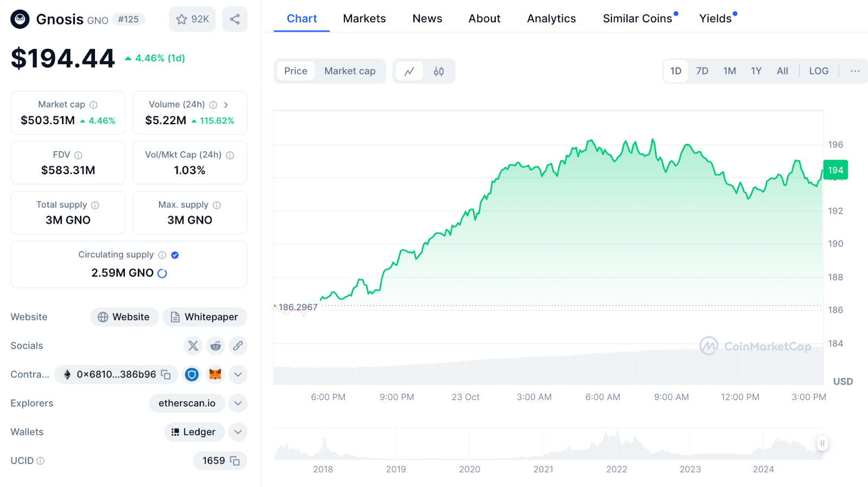Expand Wallets dropdown chevron
Image resolution: width=868 pixels, height=487 pixels.
[238, 432]
